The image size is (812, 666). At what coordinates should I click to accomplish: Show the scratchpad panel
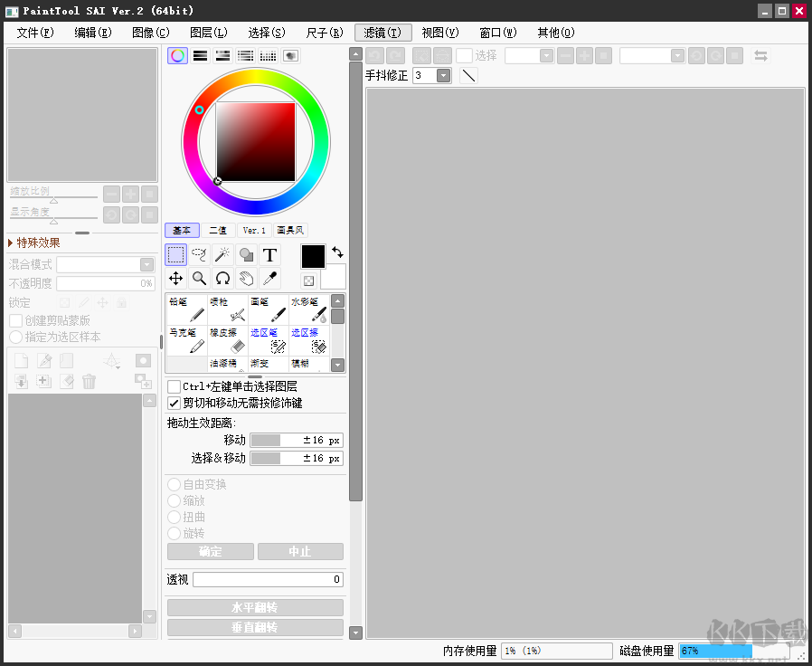pos(291,55)
